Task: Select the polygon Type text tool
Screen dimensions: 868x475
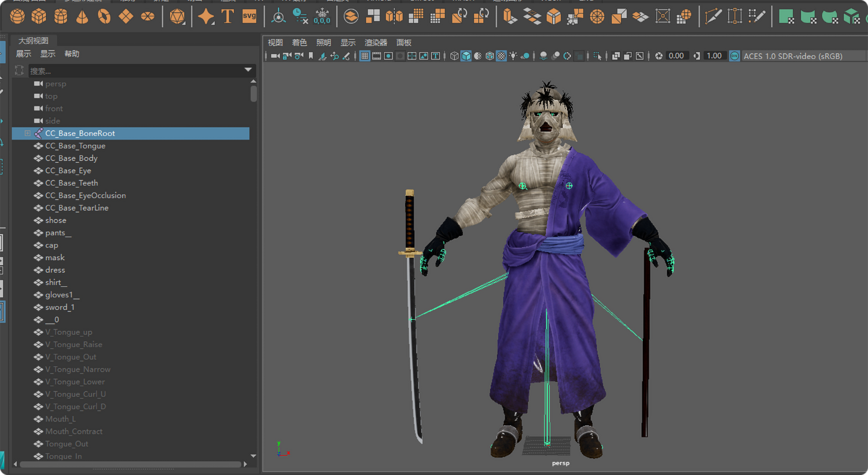Action: pyautogui.click(x=227, y=16)
